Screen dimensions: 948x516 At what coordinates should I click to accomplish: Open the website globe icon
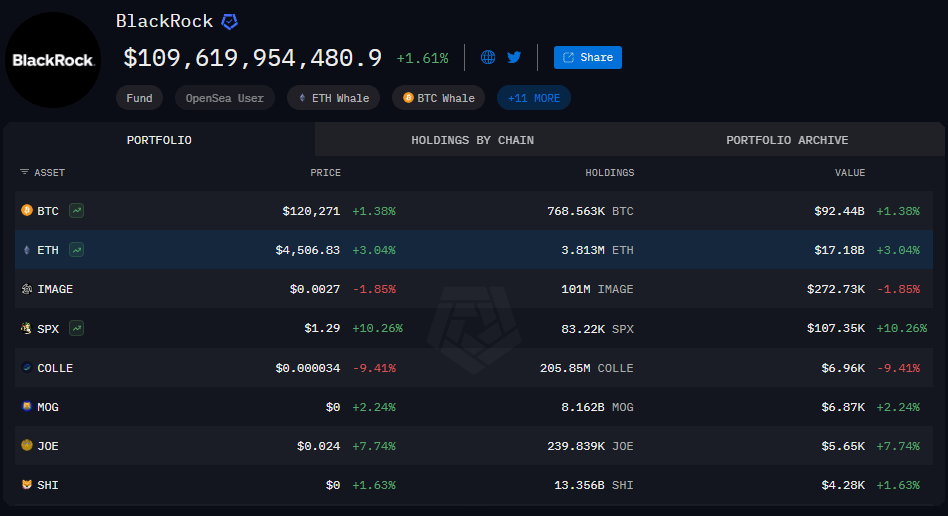pyautogui.click(x=488, y=57)
